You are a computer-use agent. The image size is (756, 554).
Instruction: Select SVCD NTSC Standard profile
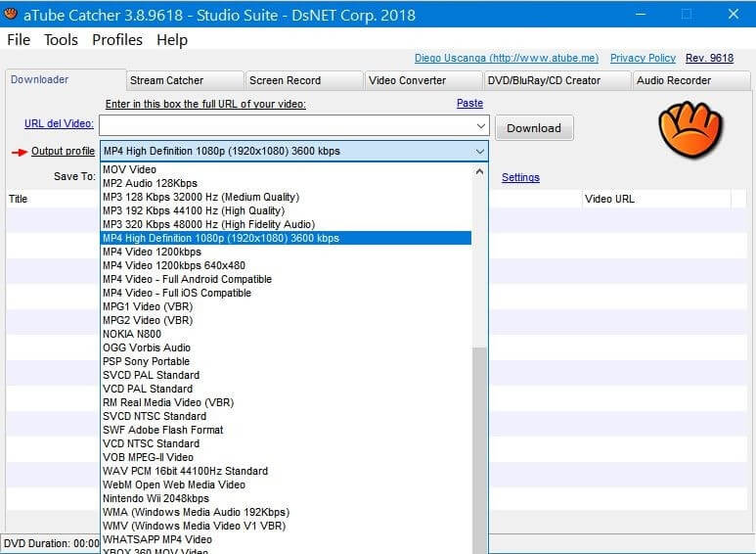point(286,416)
